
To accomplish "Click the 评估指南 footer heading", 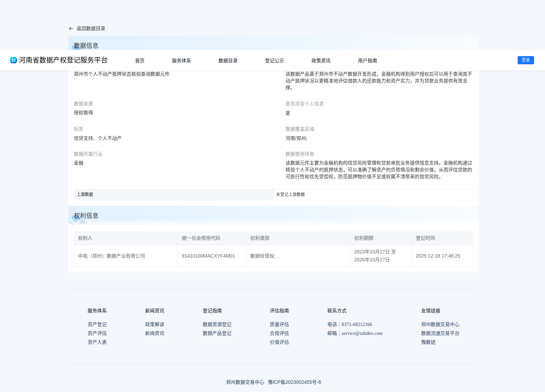I will pos(279,311).
